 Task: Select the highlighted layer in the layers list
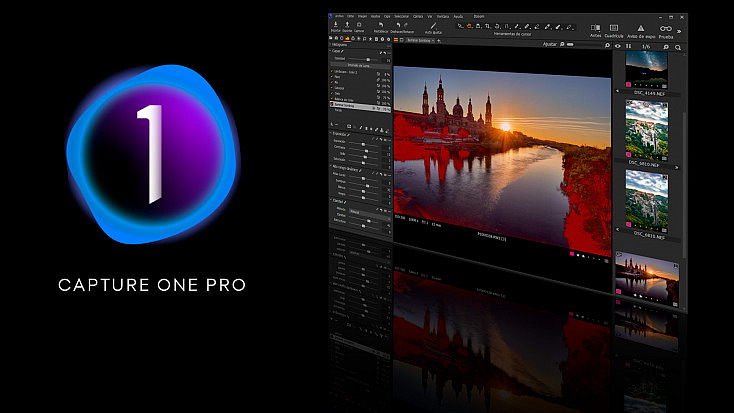360,106
